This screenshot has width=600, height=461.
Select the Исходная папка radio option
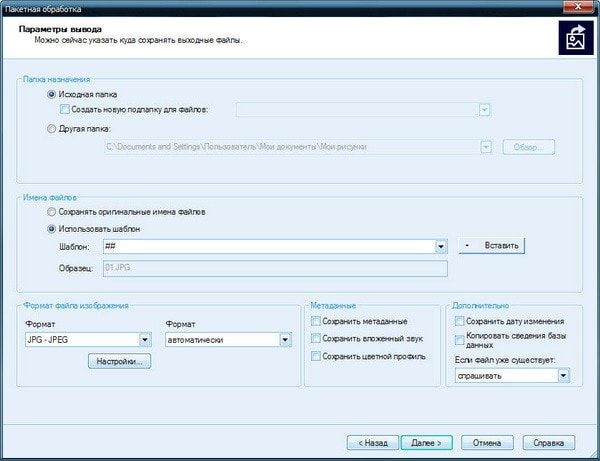click(x=51, y=94)
